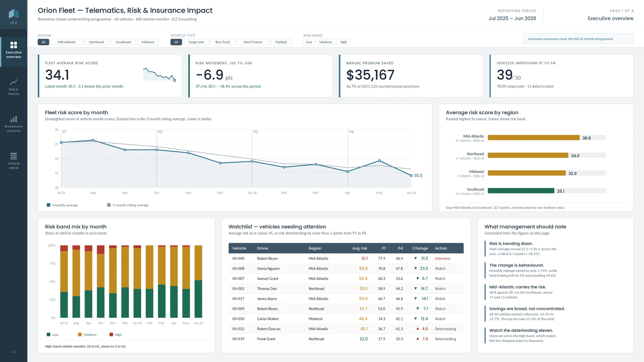This screenshot has height=362, width=644.
Task: Select watchlist row VH-040
Action: click(x=346, y=259)
